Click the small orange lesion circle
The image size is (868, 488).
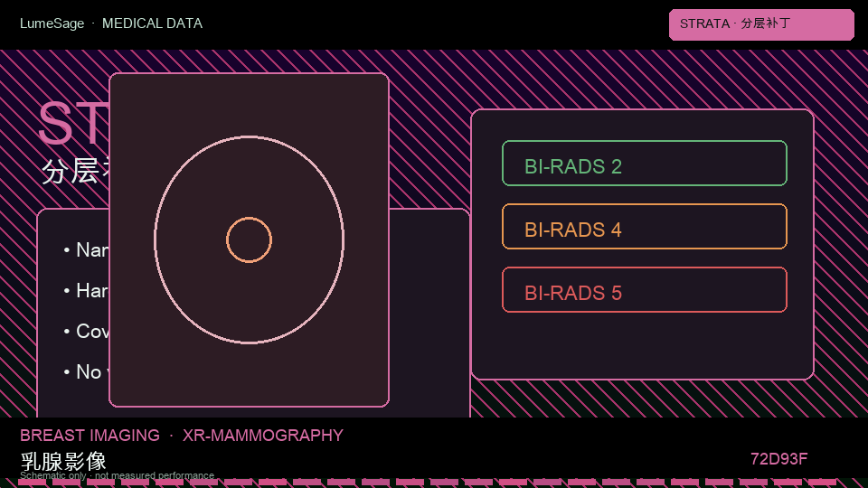tap(250, 239)
